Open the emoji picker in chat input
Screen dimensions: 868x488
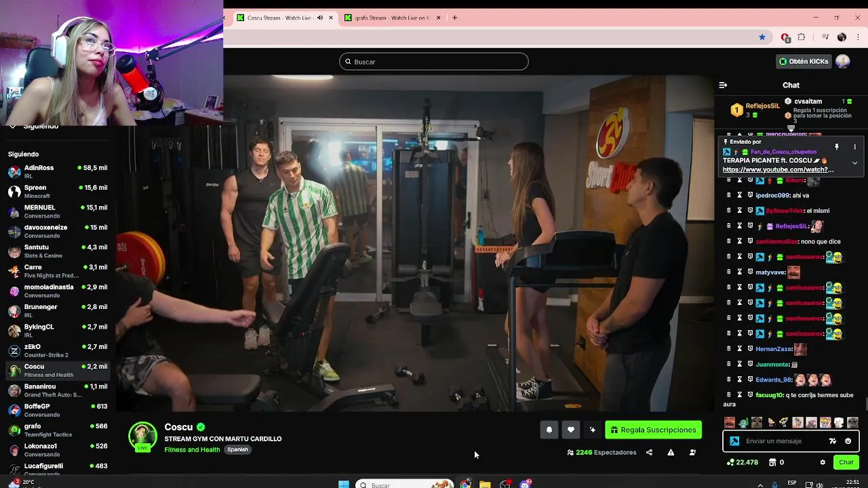click(x=848, y=441)
